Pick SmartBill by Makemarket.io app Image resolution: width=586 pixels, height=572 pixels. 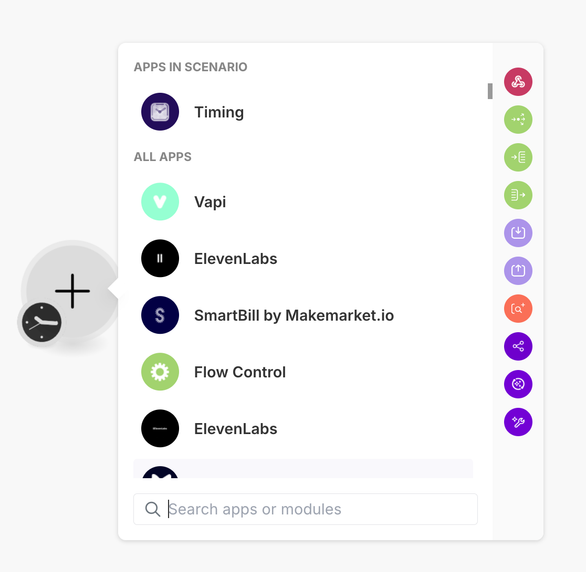coord(303,315)
